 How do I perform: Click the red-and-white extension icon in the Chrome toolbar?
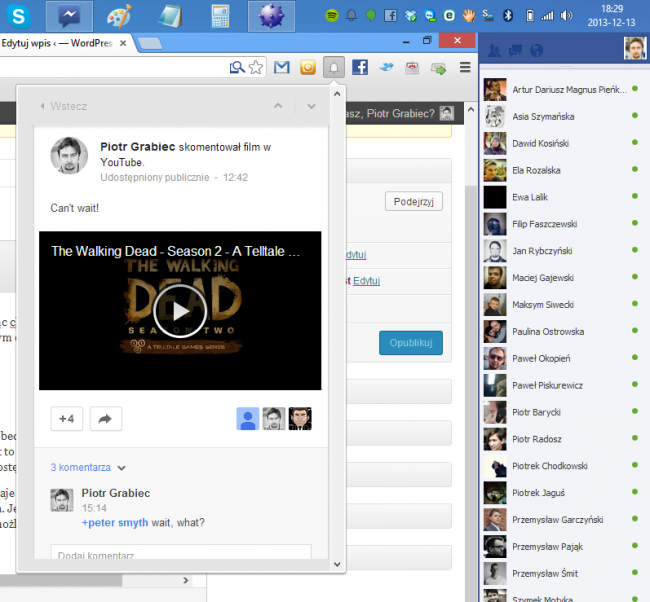(412, 68)
